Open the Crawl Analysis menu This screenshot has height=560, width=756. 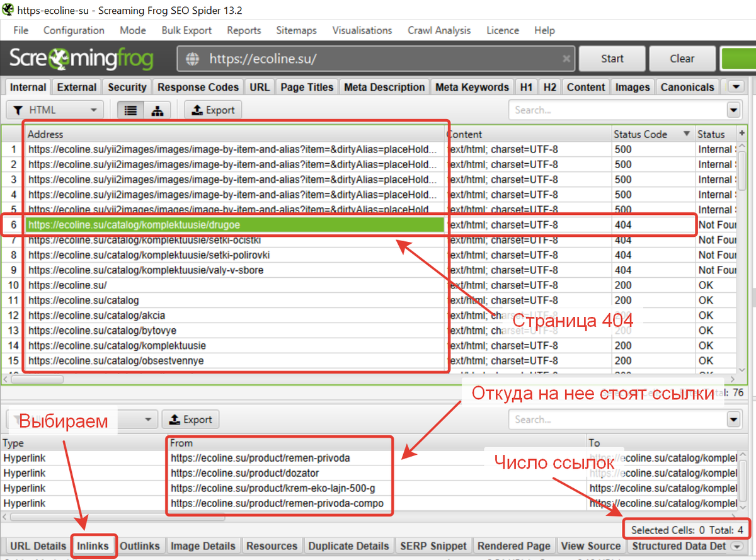click(439, 30)
